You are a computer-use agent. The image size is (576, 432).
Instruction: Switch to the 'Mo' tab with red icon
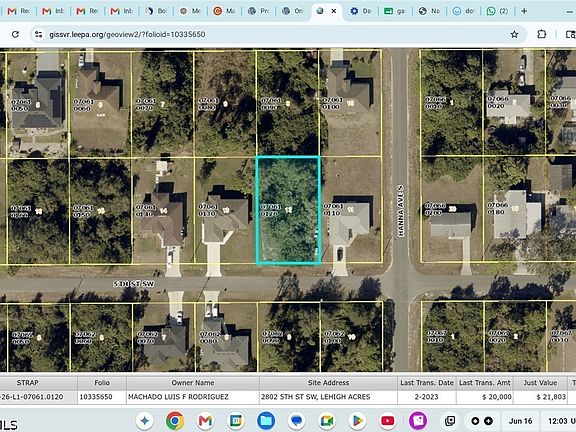coord(224,11)
